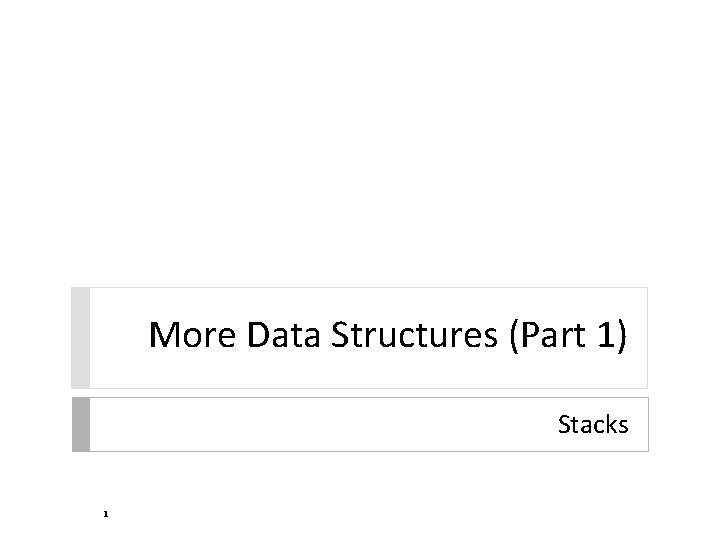Screen dimensions: 720x540
Task: Click the '1)' at the title's end
Action: pyautogui.click(x=612, y=336)
